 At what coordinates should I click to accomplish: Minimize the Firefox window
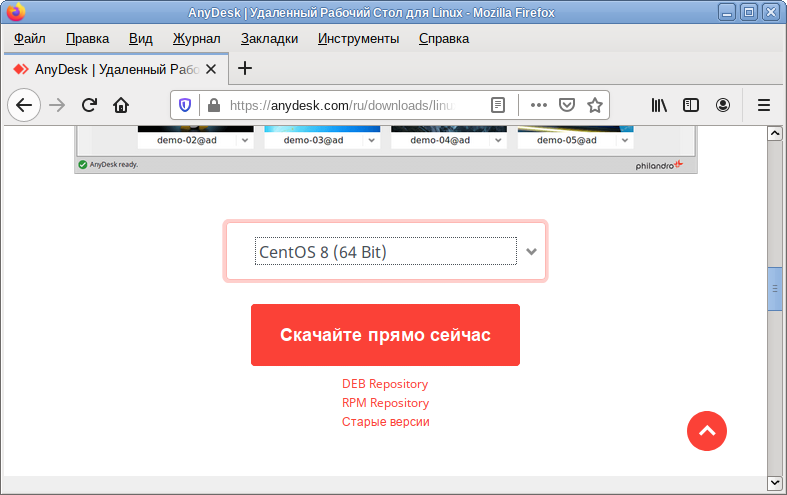(x=726, y=12)
